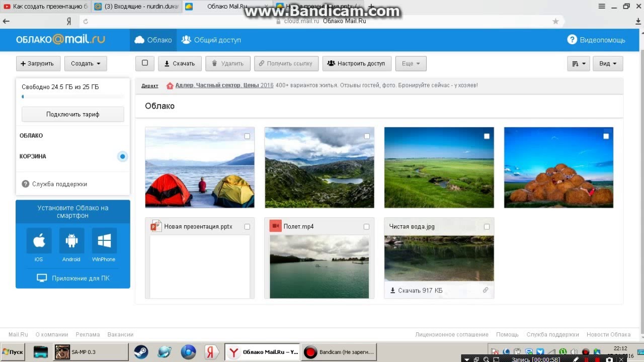
Task: Check the Новая презентация.pptx checkbox
Action: pyautogui.click(x=247, y=227)
